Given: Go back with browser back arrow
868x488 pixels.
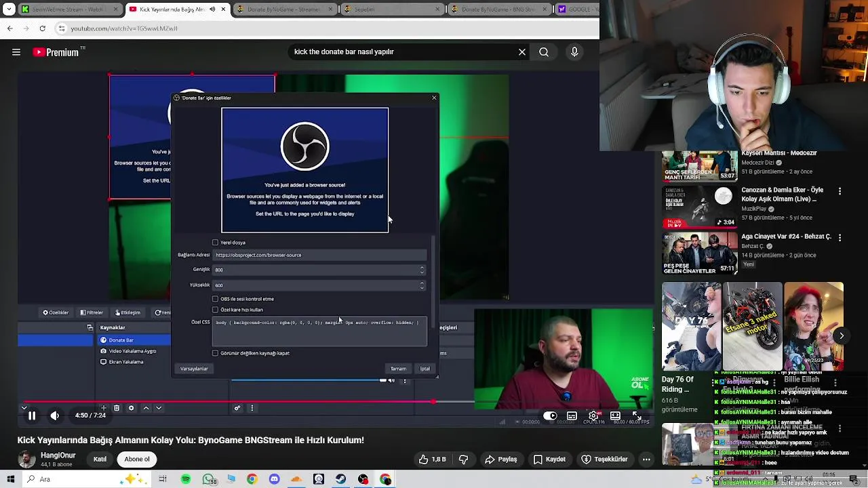Looking at the screenshot, I should tap(9, 28).
